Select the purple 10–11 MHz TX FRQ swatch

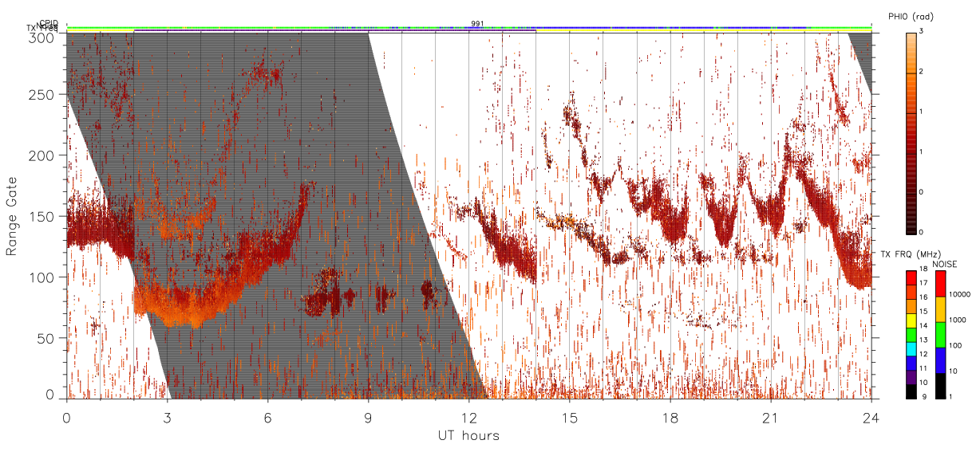point(911,377)
